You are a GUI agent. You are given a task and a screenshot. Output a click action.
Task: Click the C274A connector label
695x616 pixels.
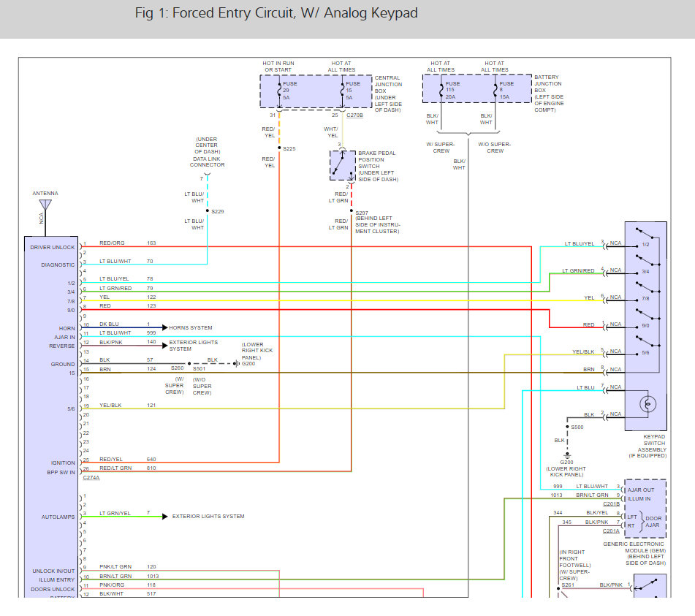[x=91, y=477]
